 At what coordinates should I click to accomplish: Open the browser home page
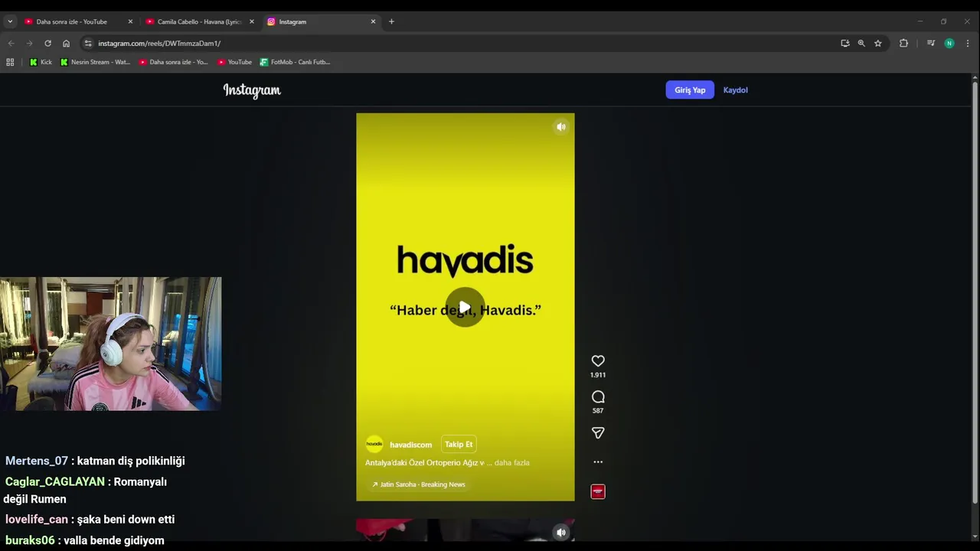[x=66, y=44]
